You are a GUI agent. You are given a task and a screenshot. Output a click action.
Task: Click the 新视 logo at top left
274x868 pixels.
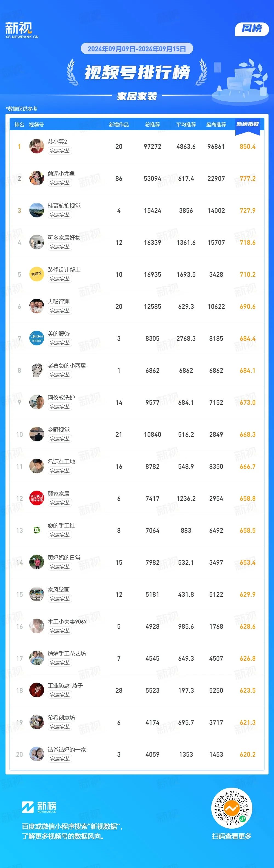pos(22,30)
